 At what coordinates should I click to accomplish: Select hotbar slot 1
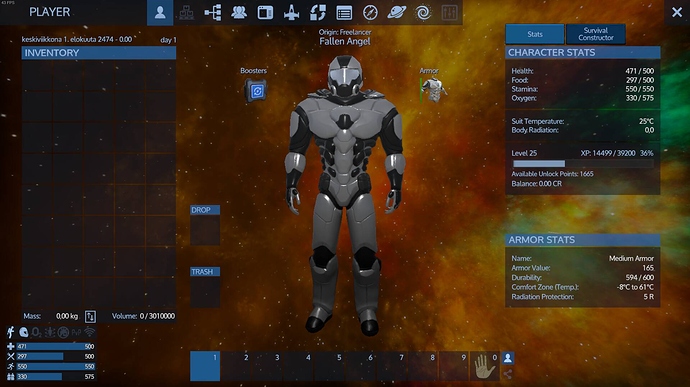point(205,366)
